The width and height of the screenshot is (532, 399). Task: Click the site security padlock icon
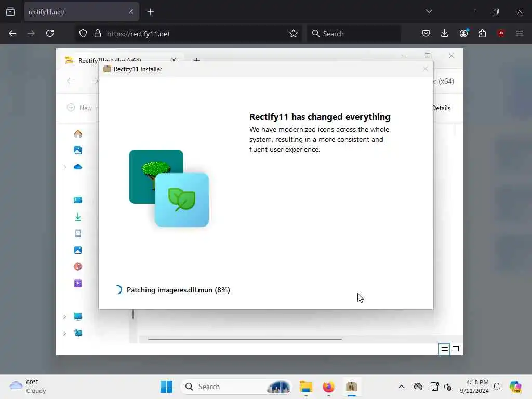point(98,34)
